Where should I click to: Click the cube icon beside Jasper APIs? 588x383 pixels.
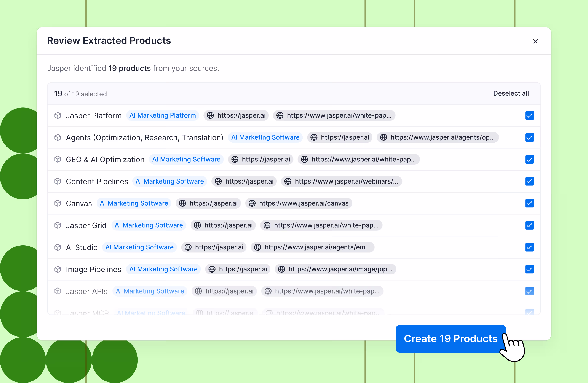pyautogui.click(x=58, y=291)
